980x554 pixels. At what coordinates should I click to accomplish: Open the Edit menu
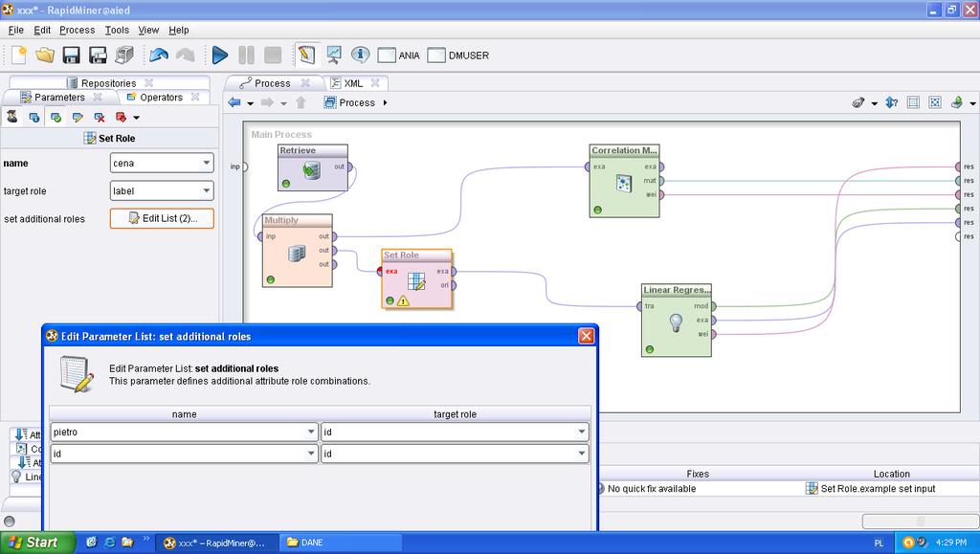[42, 30]
